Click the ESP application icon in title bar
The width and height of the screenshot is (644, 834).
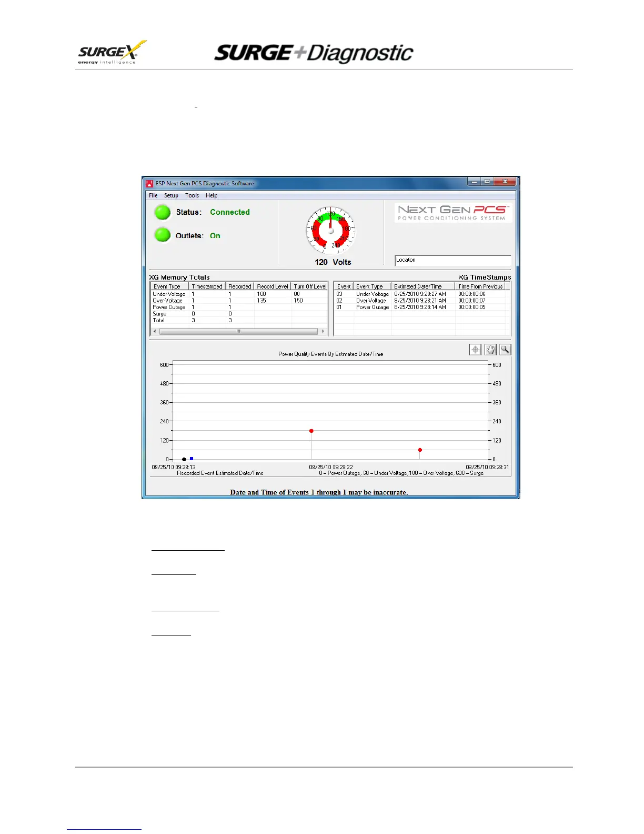pyautogui.click(x=149, y=183)
